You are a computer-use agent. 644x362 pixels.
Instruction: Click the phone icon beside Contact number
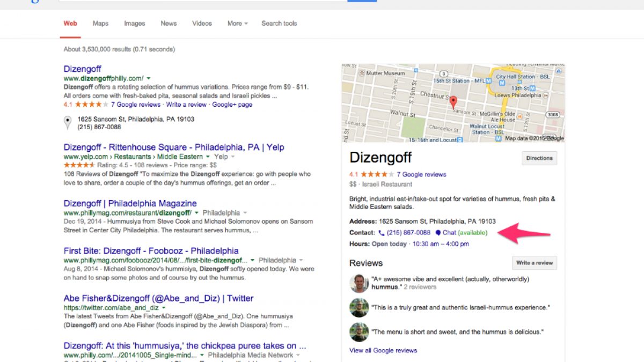[x=382, y=233]
